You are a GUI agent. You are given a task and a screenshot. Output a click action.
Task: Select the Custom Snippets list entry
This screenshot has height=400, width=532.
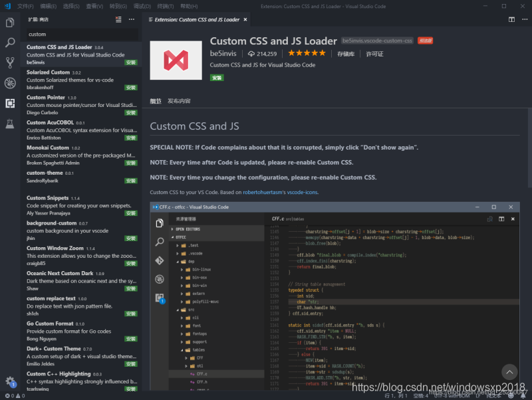tap(81, 205)
